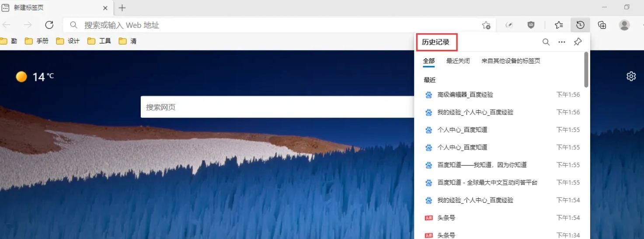Open history entry 高级编辑器_百度经验
Image resolution: width=644 pixels, height=239 pixels.
point(465,95)
